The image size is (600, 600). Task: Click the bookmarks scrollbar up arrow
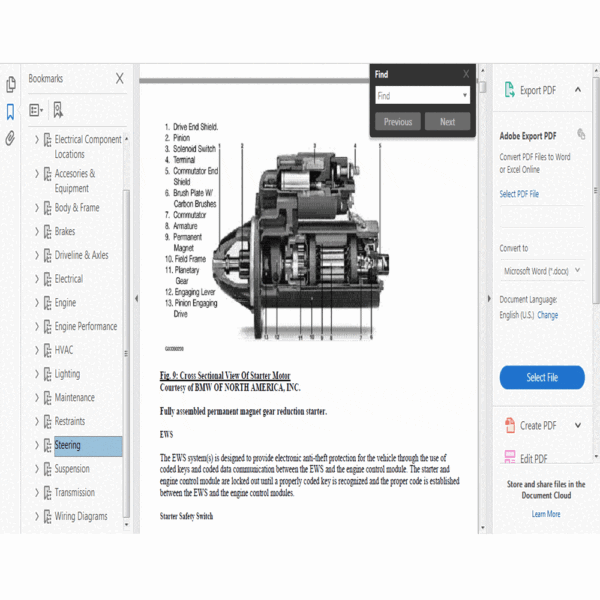click(x=126, y=139)
